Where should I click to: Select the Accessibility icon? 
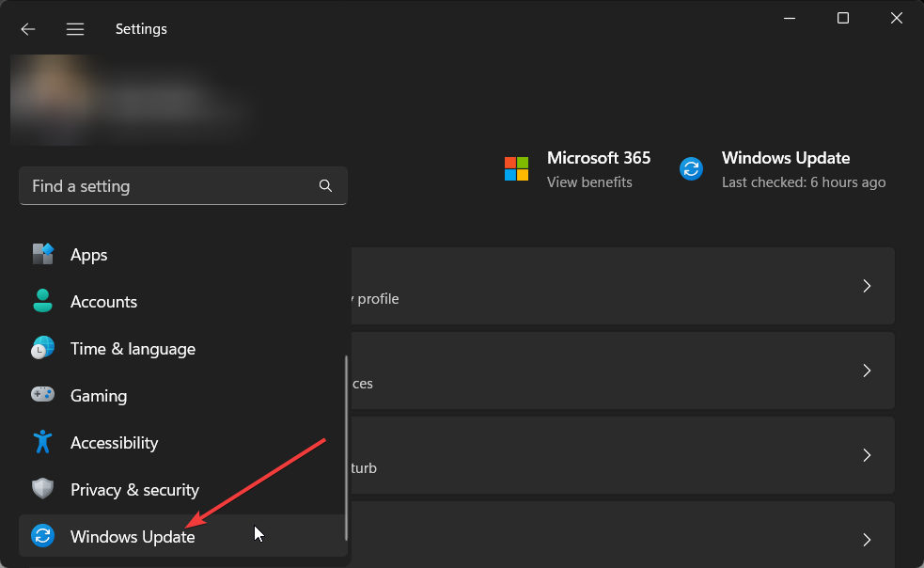[x=43, y=442]
